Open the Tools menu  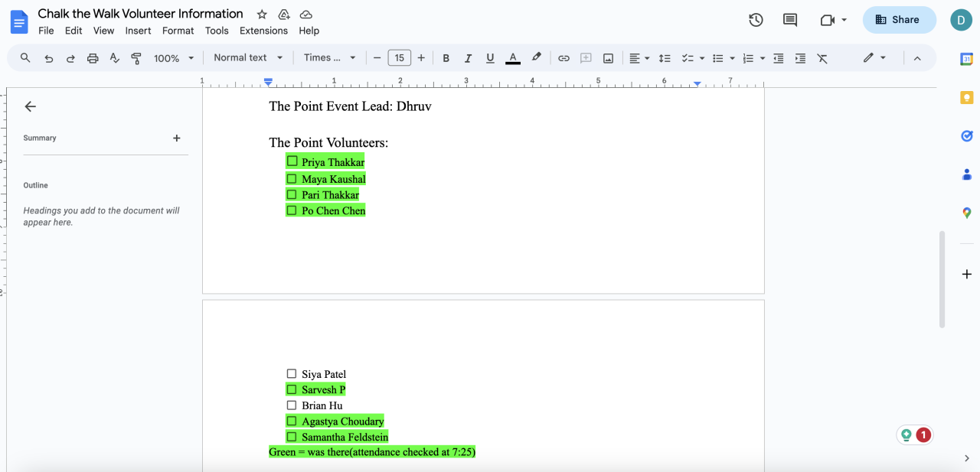click(x=217, y=31)
